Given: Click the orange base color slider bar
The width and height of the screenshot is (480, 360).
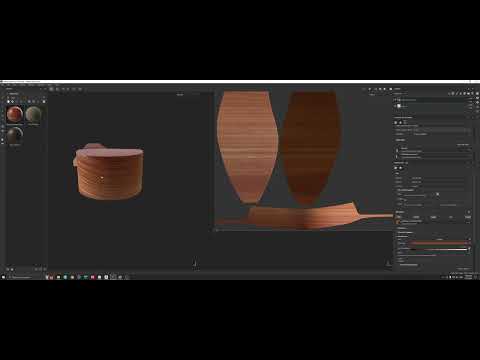Looking at the screenshot, I should 439,243.
